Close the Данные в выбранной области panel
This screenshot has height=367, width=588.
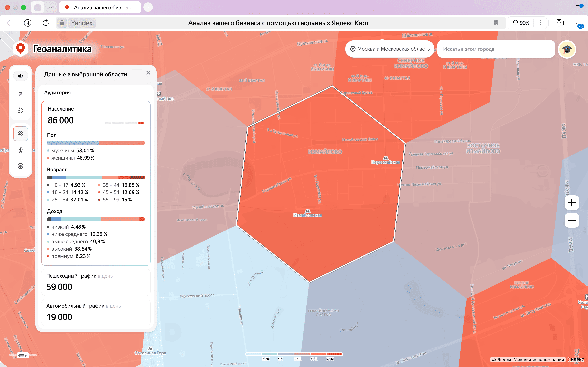[x=148, y=73]
